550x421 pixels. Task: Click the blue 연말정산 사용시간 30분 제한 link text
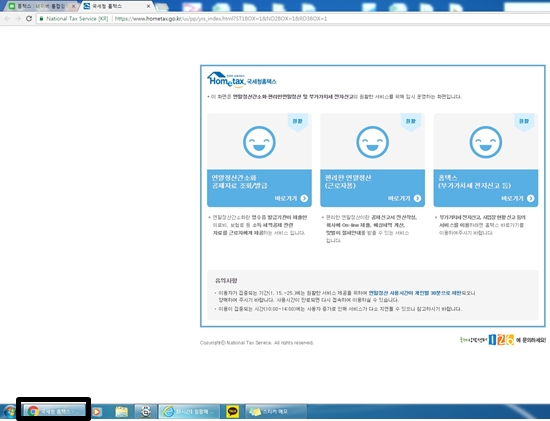coord(415,293)
